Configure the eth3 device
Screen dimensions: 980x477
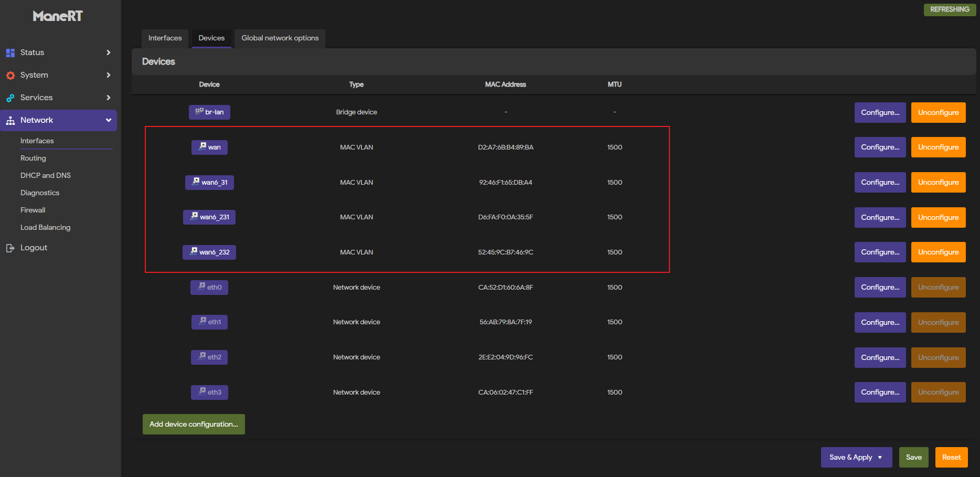click(880, 392)
